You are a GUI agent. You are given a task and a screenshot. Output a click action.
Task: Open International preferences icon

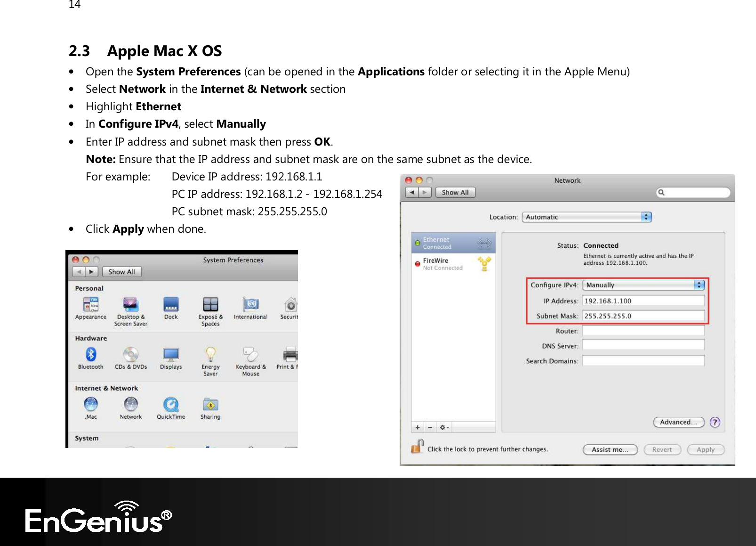(x=250, y=309)
